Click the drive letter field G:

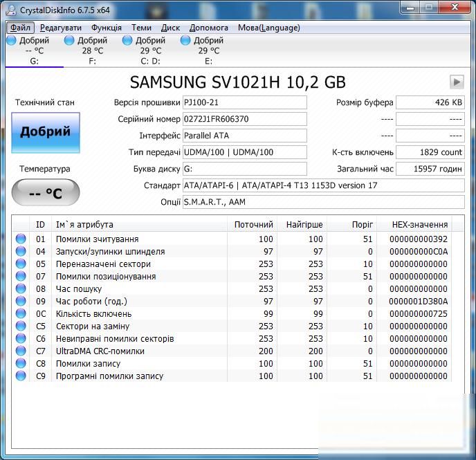tap(245, 169)
